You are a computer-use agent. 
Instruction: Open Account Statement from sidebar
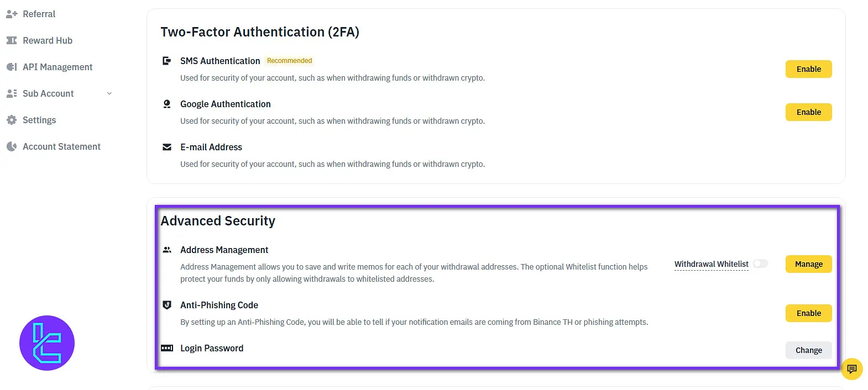pos(61,147)
